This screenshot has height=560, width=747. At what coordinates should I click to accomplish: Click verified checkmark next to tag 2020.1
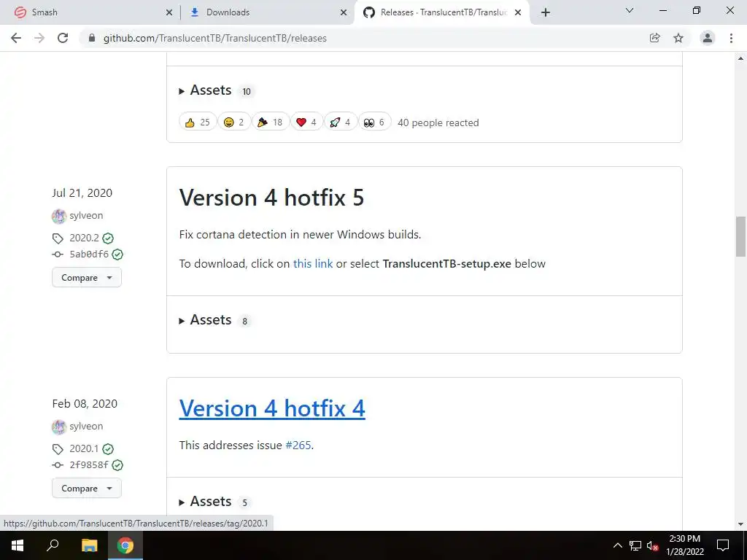[108, 449]
